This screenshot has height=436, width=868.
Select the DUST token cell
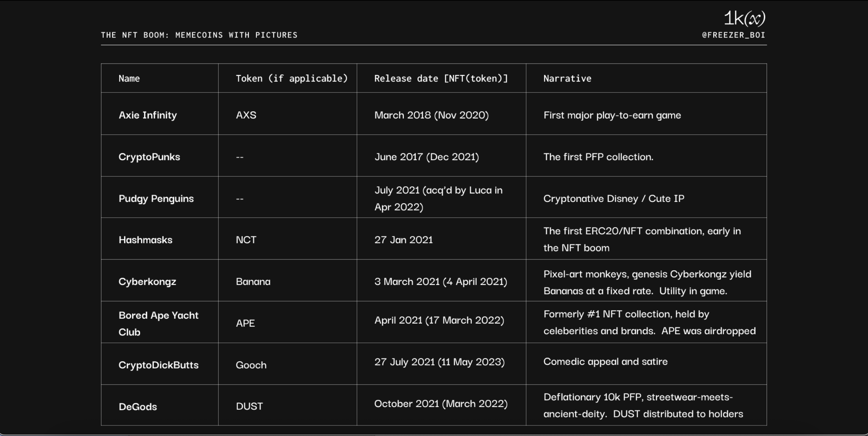coord(249,406)
